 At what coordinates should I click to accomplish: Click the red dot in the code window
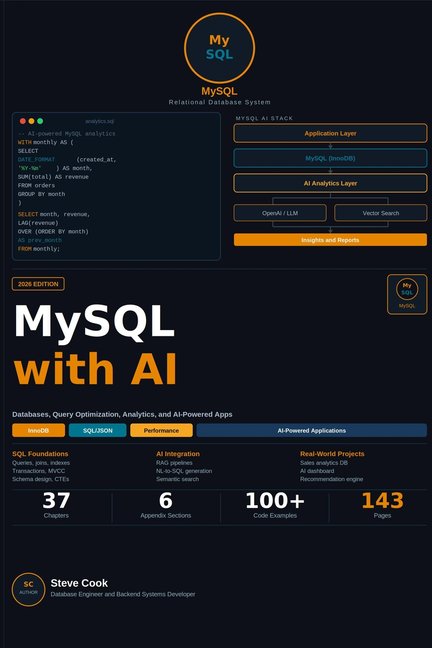(23, 121)
